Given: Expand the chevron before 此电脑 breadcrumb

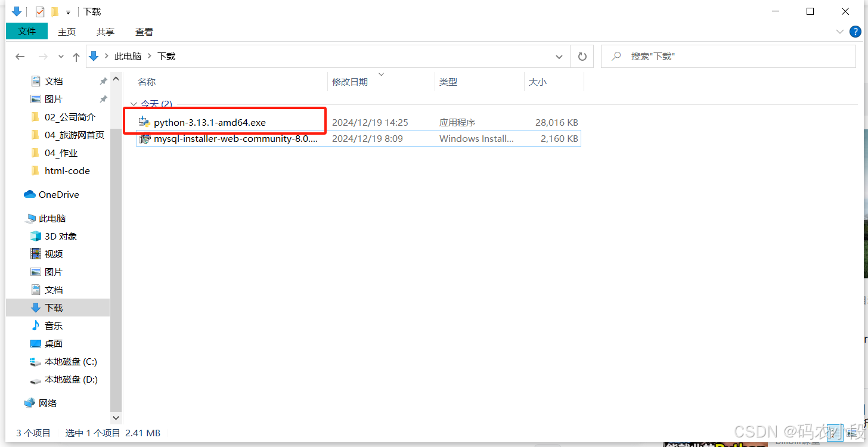Looking at the screenshot, I should (107, 57).
